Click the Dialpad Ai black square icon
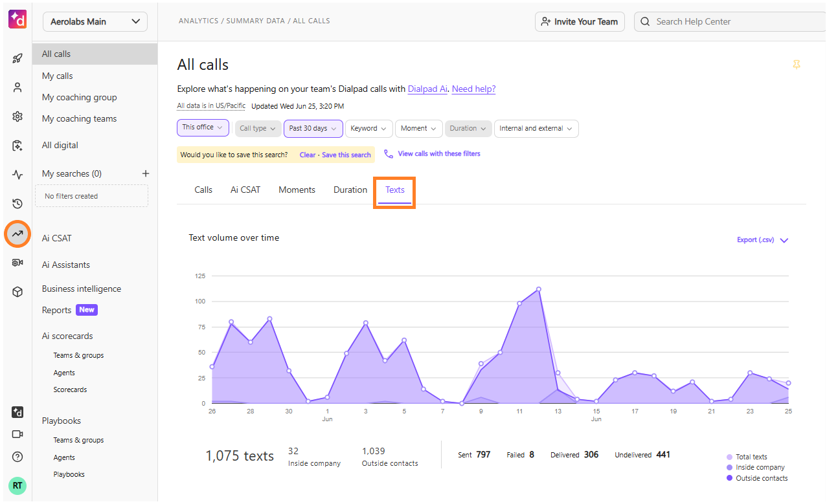Viewport: 827px width, 504px height. 17,412
